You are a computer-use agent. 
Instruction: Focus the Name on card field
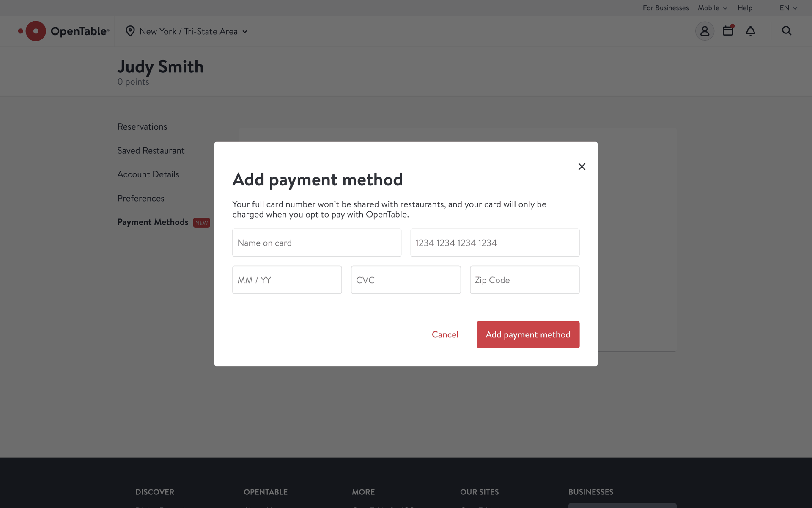click(x=317, y=243)
